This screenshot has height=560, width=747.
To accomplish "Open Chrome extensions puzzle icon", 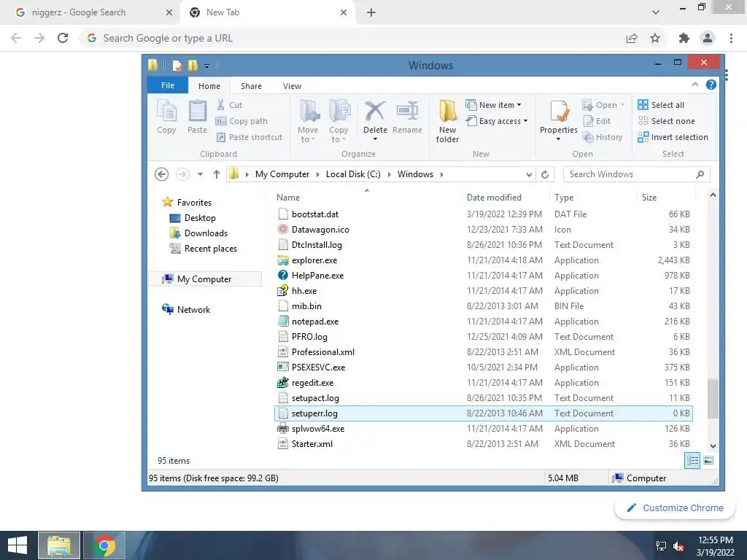I will [x=684, y=38].
